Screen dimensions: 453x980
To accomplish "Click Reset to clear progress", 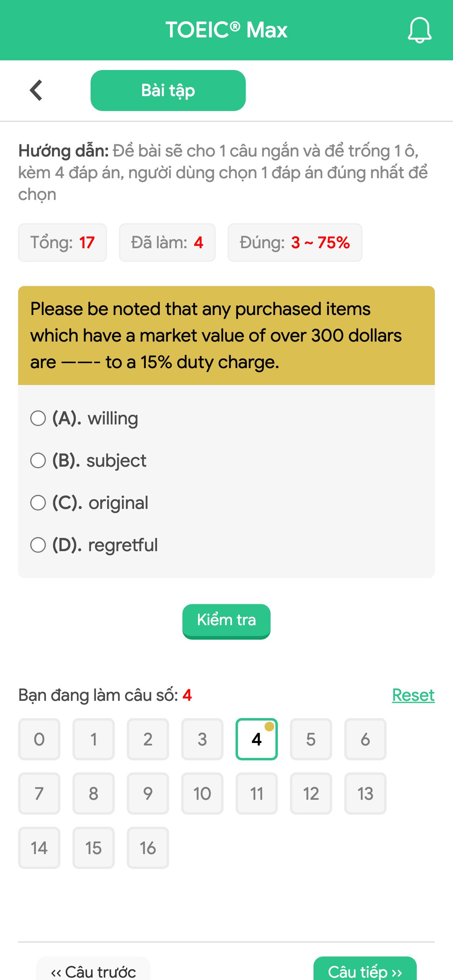I will (413, 694).
